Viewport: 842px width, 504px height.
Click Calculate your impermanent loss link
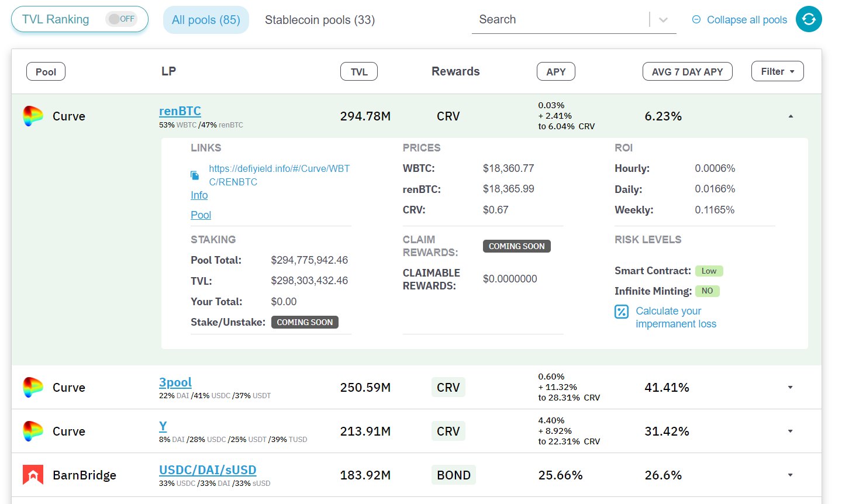click(676, 317)
